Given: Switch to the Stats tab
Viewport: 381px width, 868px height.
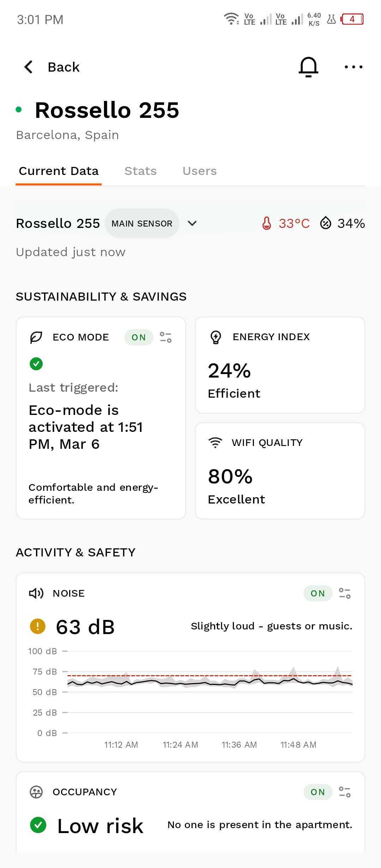Looking at the screenshot, I should (x=140, y=171).
